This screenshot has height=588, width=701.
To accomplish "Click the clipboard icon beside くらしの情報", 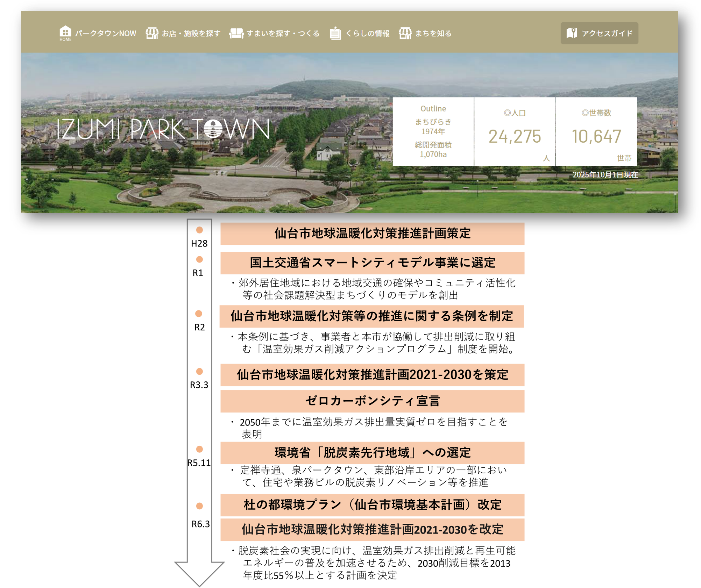I will 335,33.
